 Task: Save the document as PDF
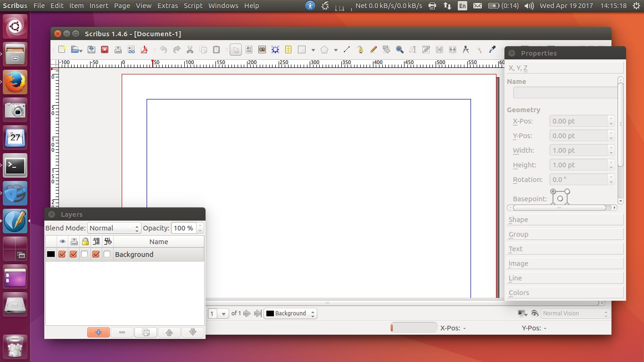click(144, 49)
